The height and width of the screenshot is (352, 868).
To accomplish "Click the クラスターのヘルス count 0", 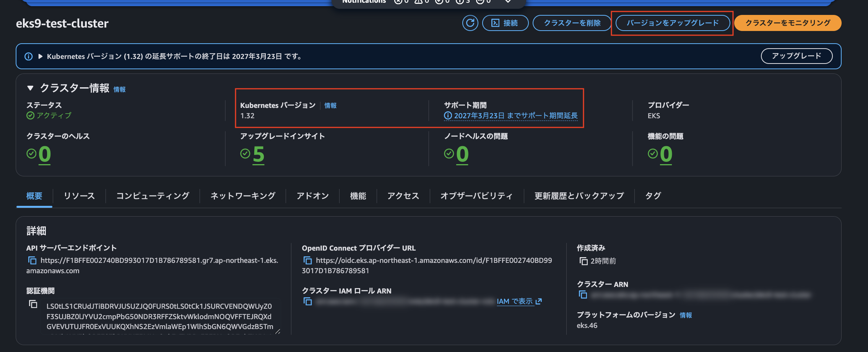I will (44, 154).
